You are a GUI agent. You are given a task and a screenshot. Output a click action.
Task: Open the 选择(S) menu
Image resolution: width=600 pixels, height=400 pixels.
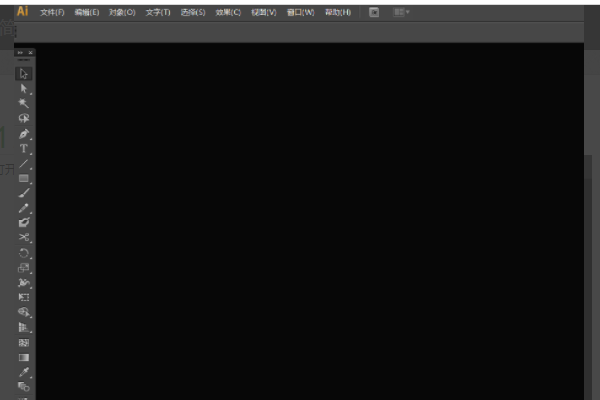click(193, 12)
